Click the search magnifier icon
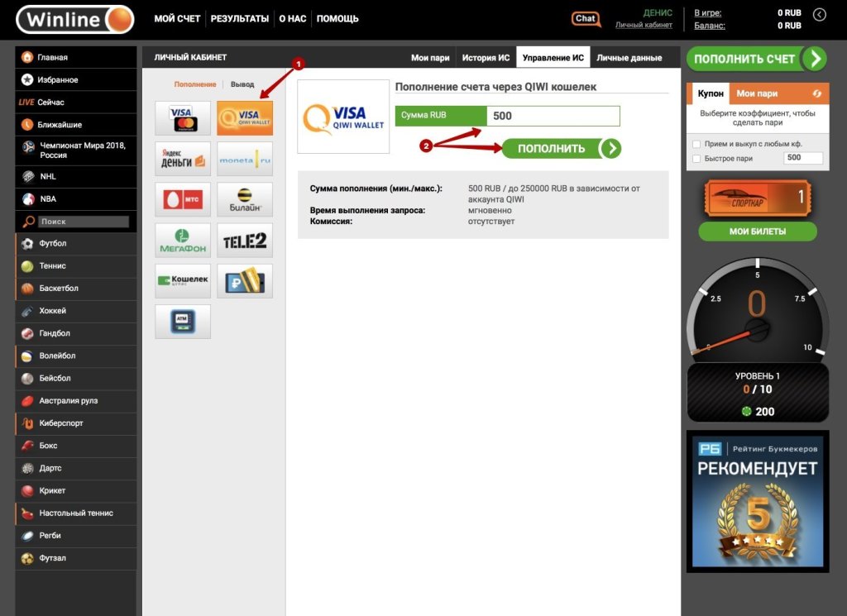This screenshot has width=847, height=616. [x=28, y=222]
